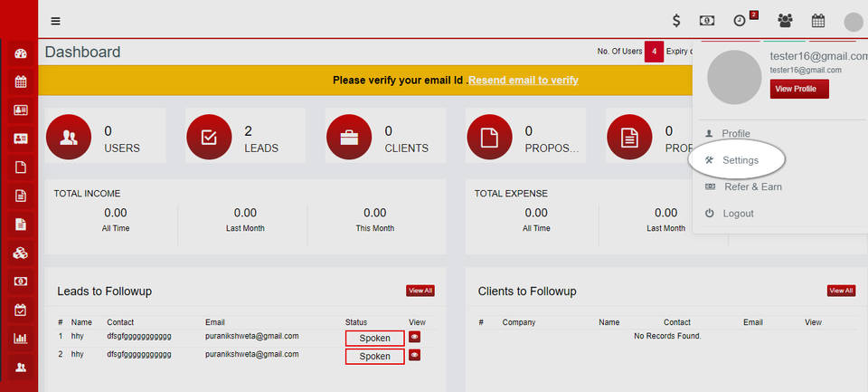Select Refer & Earn menu entry
This screenshot has height=392, width=868.
(x=752, y=186)
